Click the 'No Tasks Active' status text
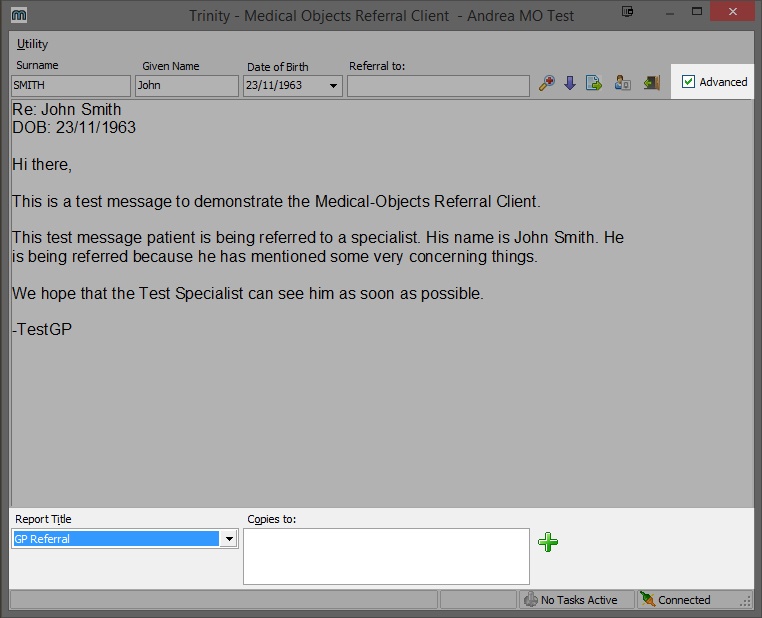This screenshot has height=618, width=762. coord(579,600)
